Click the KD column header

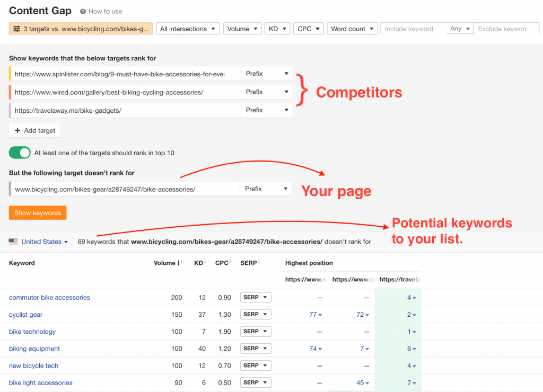pos(198,263)
